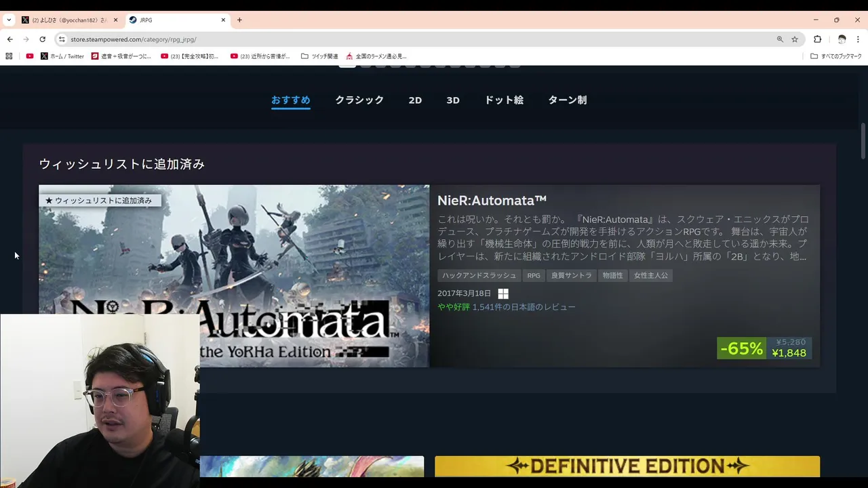Screen dimensions: 868x488
Task: Open やや好評 1,541件の日本語のレビュー
Action: click(507, 307)
